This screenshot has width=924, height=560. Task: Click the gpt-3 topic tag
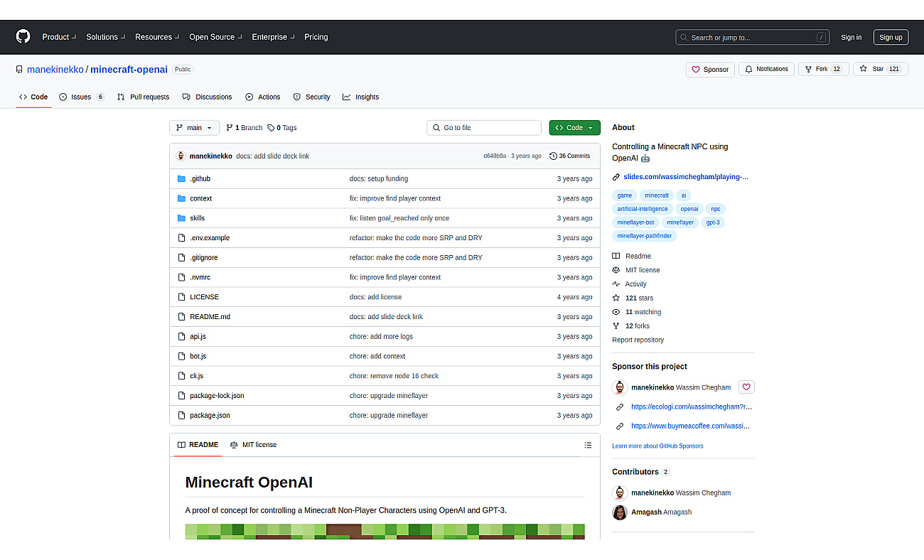click(713, 222)
